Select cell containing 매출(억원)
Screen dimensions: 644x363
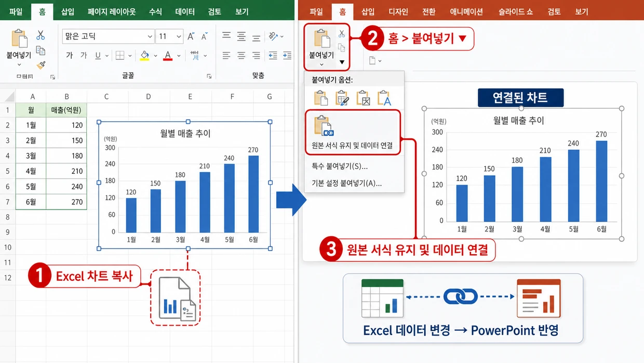point(66,110)
